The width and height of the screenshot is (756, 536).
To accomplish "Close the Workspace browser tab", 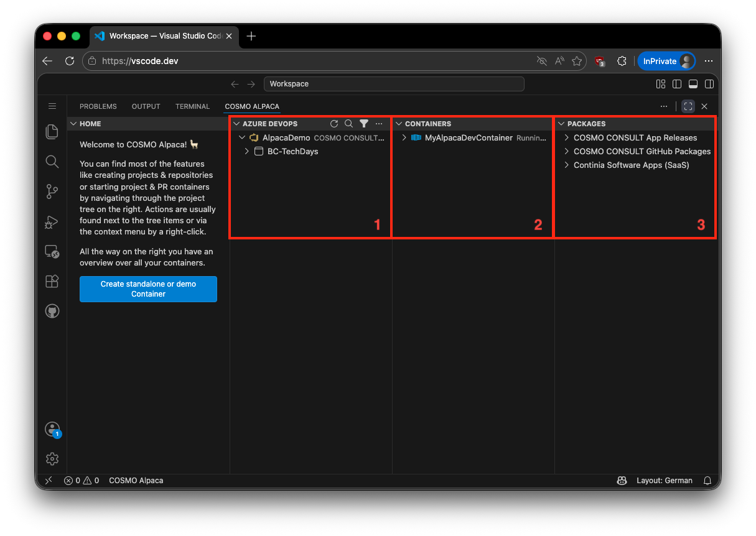I will tap(229, 36).
